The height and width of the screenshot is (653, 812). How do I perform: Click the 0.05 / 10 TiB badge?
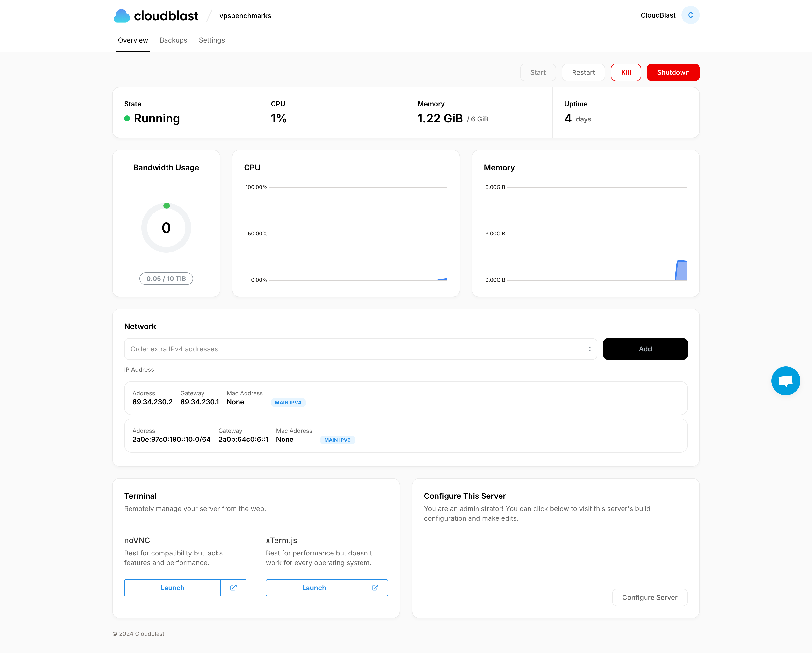point(166,278)
